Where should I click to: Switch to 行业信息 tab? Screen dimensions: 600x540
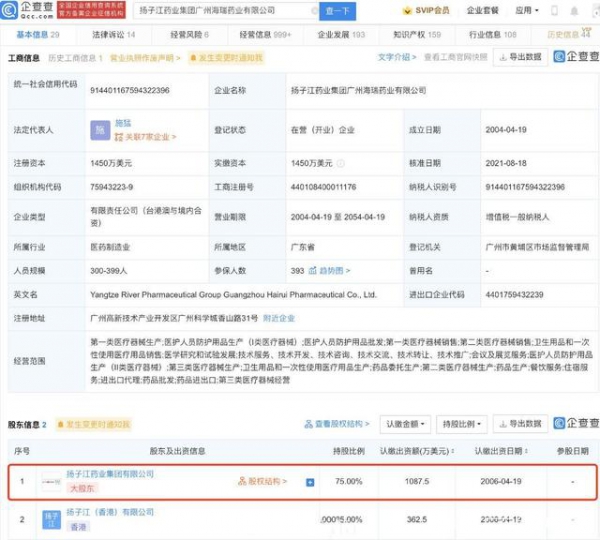[x=493, y=35]
